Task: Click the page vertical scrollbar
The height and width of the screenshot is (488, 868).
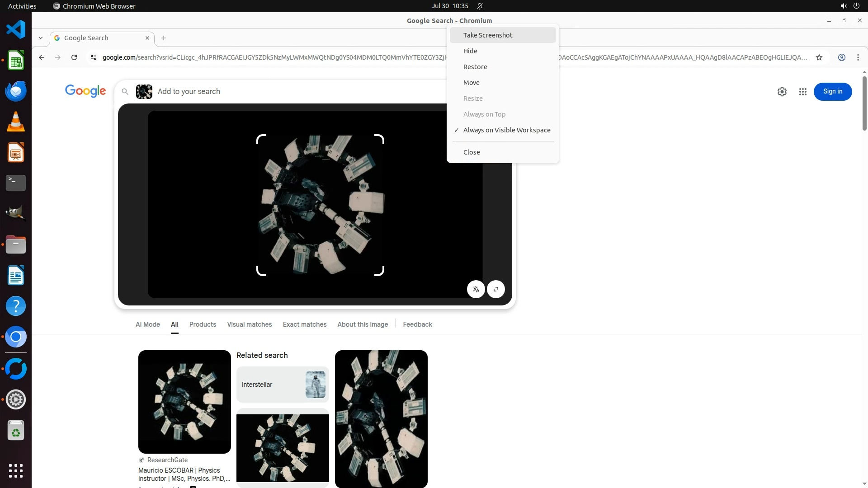Action: pos(864,104)
